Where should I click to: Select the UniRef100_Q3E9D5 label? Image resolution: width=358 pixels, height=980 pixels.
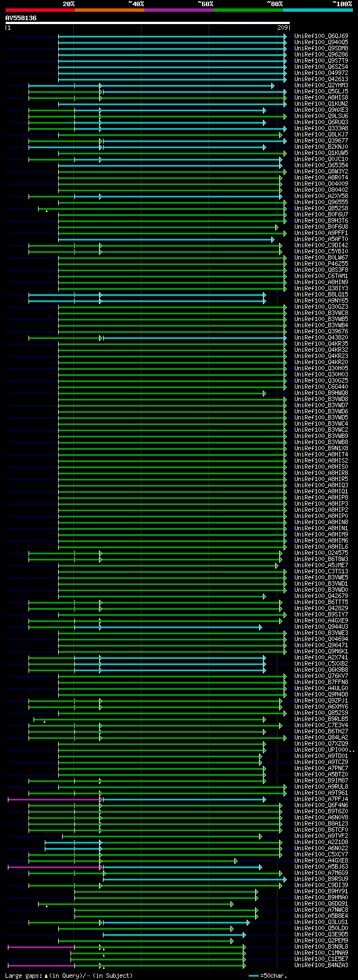pyautogui.click(x=321, y=934)
